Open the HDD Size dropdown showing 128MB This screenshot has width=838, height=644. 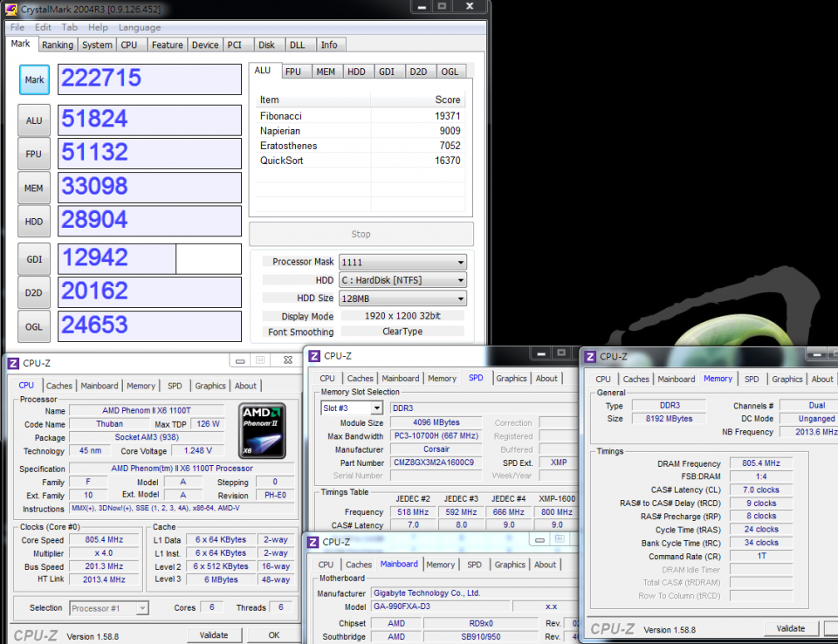point(402,298)
